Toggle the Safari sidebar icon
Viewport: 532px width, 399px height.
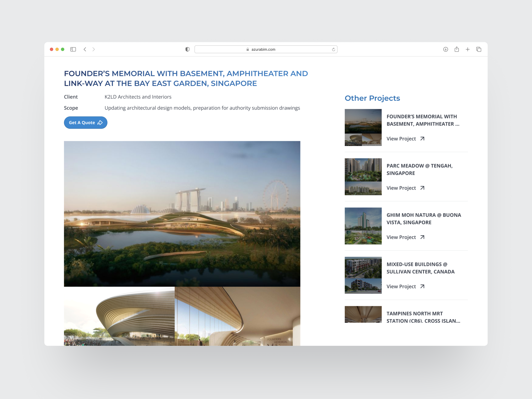click(x=73, y=49)
